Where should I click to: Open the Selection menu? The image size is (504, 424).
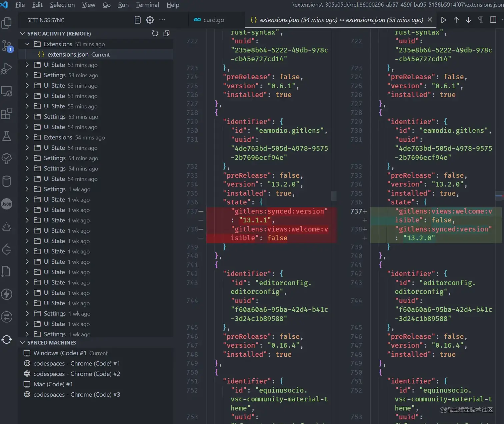(x=62, y=5)
